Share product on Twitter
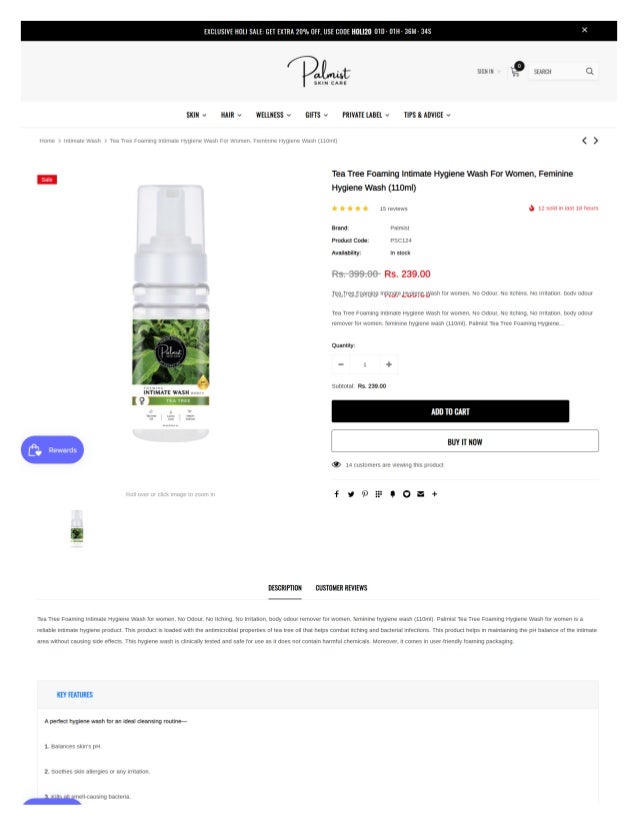Image resolution: width=638 pixels, height=826 pixels. click(x=350, y=494)
